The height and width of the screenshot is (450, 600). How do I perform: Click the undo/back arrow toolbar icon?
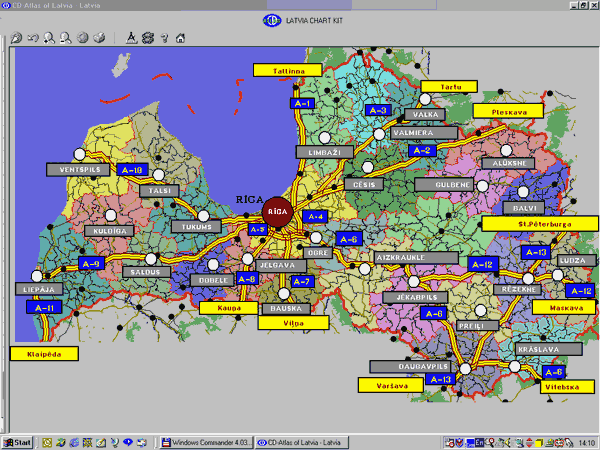tap(33, 38)
